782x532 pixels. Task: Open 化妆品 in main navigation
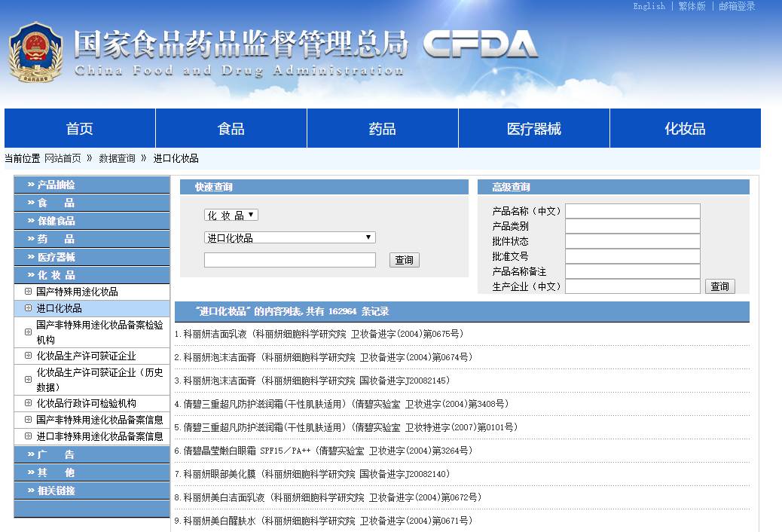coord(686,128)
